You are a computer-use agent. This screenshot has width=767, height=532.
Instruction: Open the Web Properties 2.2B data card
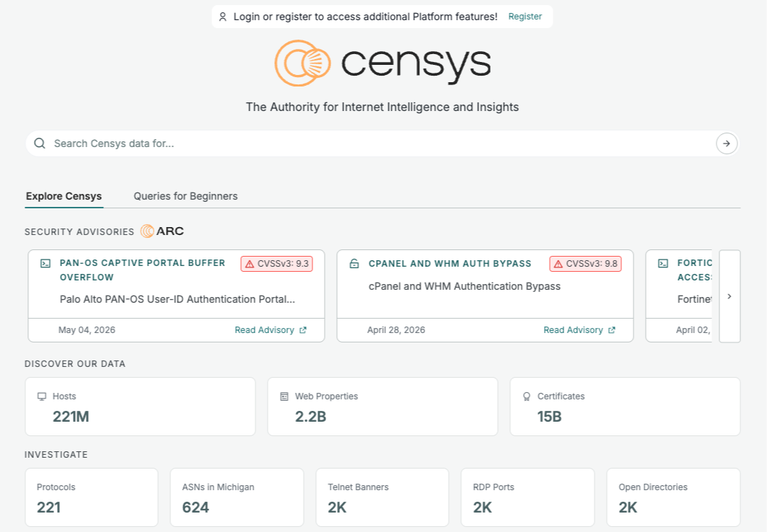coord(382,407)
